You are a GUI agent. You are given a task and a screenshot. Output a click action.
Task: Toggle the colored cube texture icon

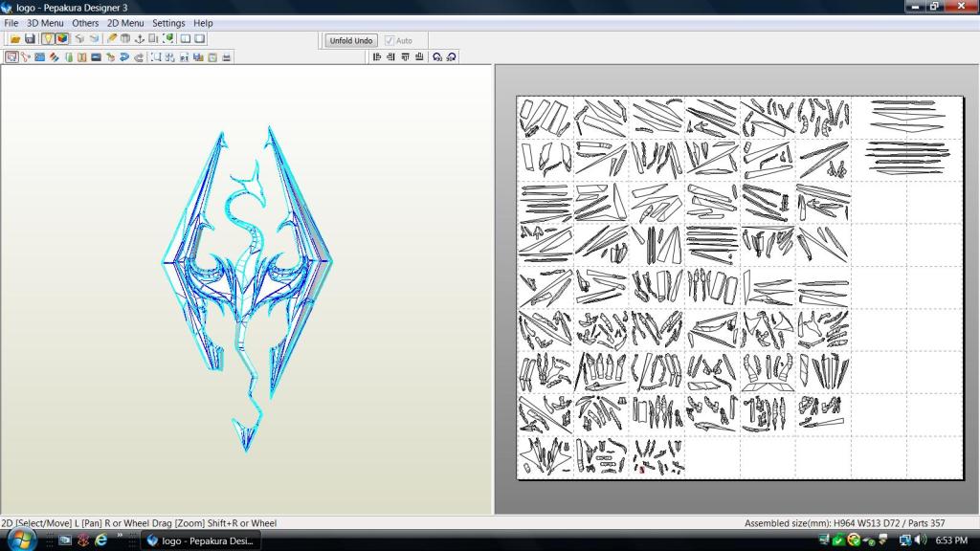coord(62,38)
